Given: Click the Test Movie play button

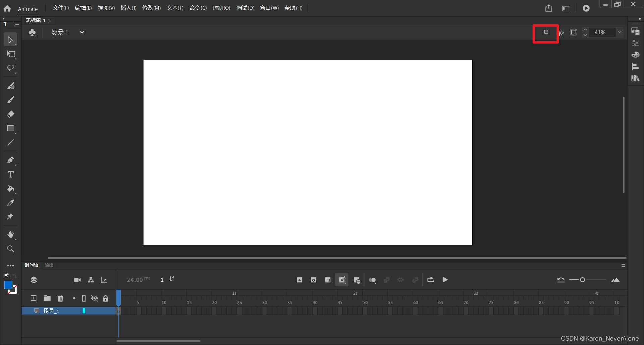Looking at the screenshot, I should [x=586, y=8].
